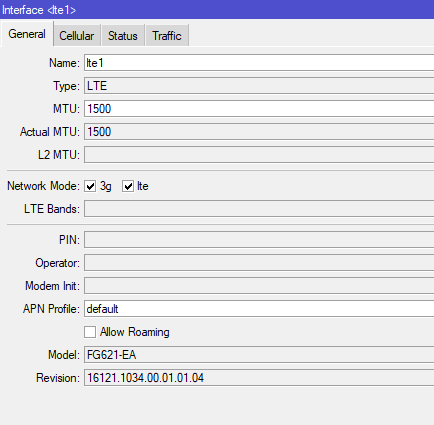Select the APN Profile field showing default
Image resolution: width=434 pixels, height=425 pixels.
259,309
